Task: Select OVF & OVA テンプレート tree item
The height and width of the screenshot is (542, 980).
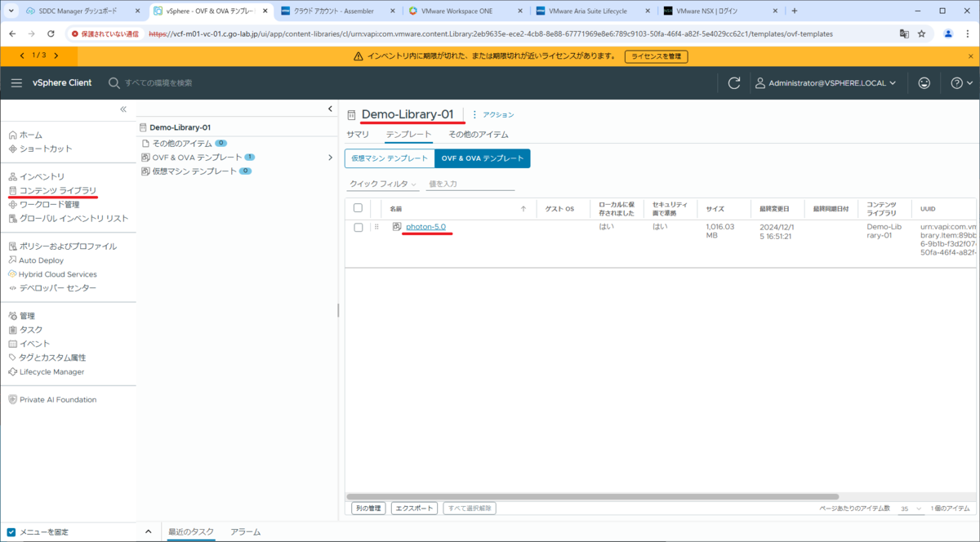Action: (198, 158)
